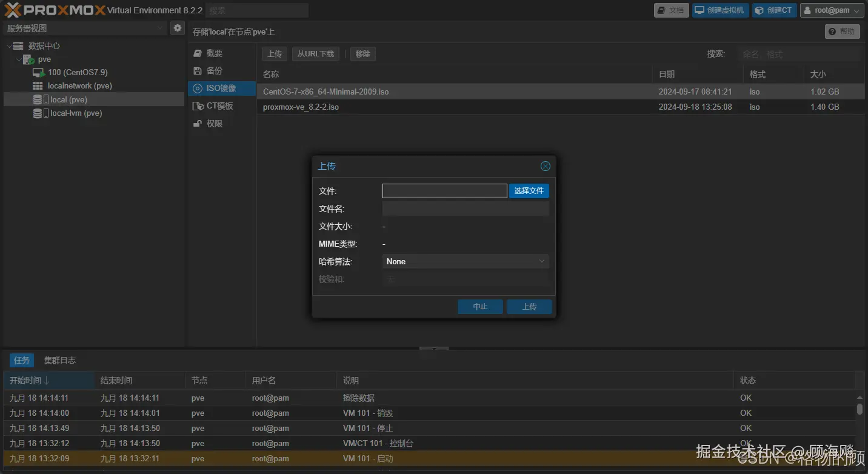Confirm with the dialog 上传 button

click(529, 307)
